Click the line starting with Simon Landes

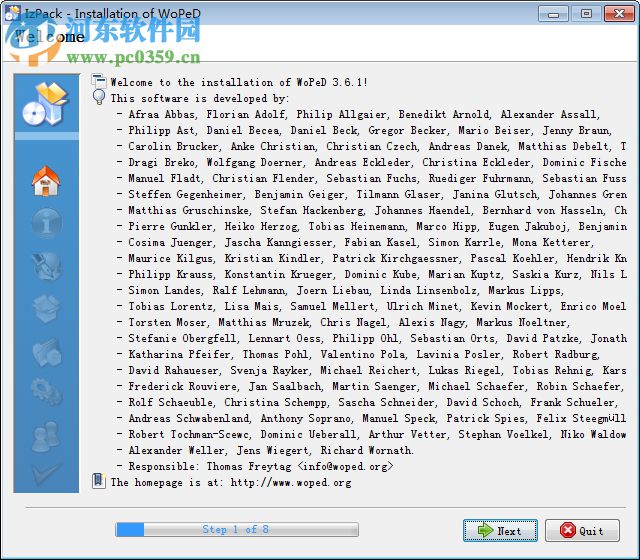(340, 290)
